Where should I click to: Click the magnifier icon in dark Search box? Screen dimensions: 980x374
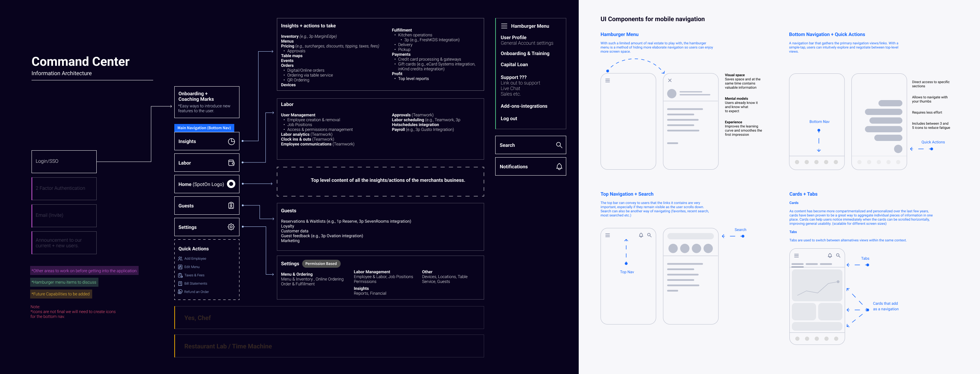point(559,145)
